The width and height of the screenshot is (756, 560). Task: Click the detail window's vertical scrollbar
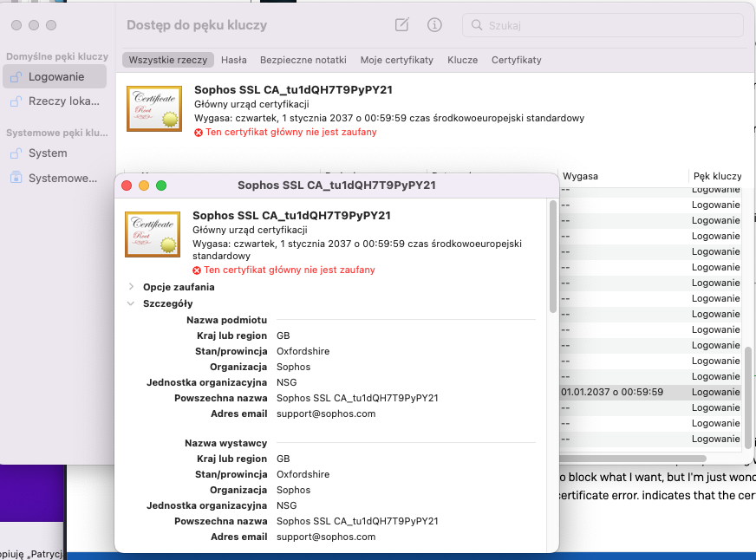(x=552, y=257)
